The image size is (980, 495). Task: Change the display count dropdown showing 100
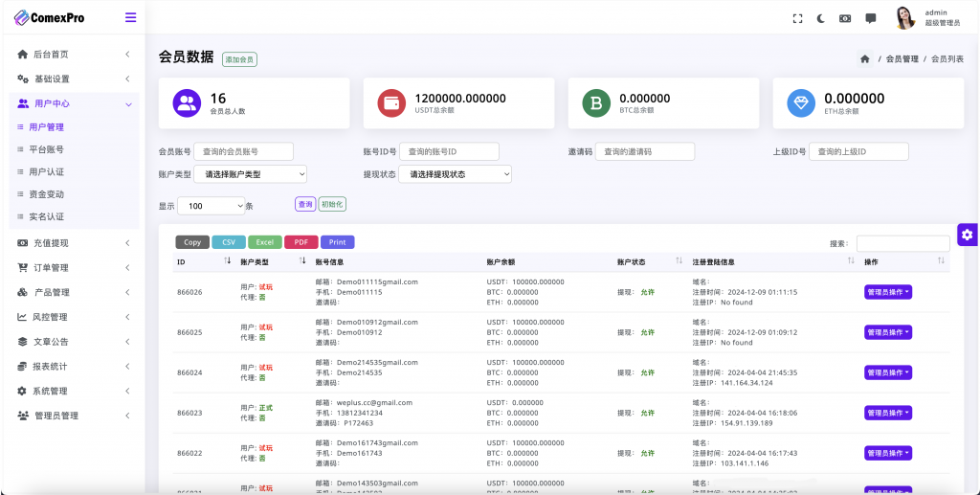[x=211, y=206]
